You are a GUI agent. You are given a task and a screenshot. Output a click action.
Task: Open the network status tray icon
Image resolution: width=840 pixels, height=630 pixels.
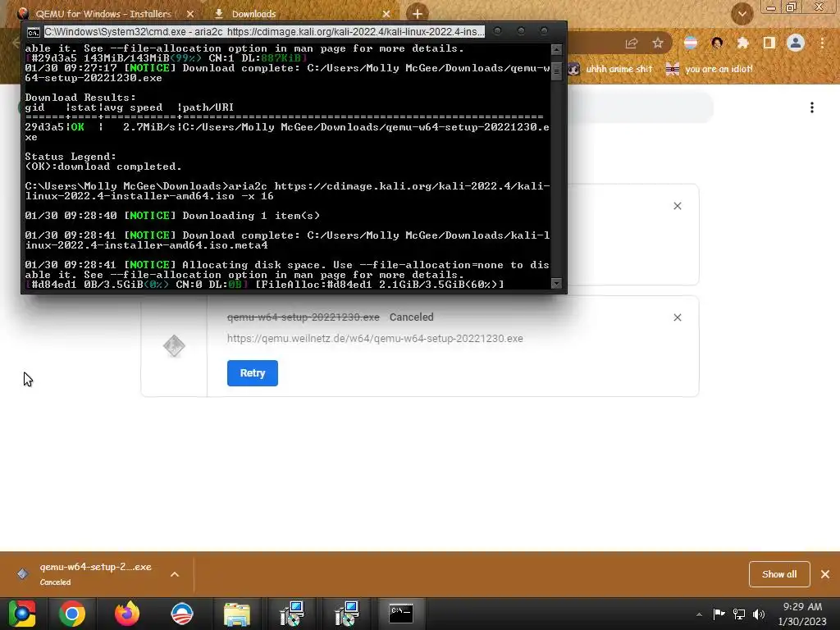739,614
